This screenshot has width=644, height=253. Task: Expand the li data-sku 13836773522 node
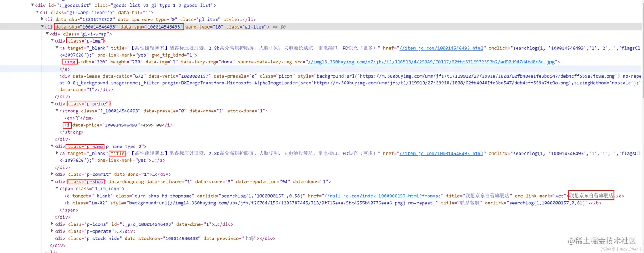(42, 20)
